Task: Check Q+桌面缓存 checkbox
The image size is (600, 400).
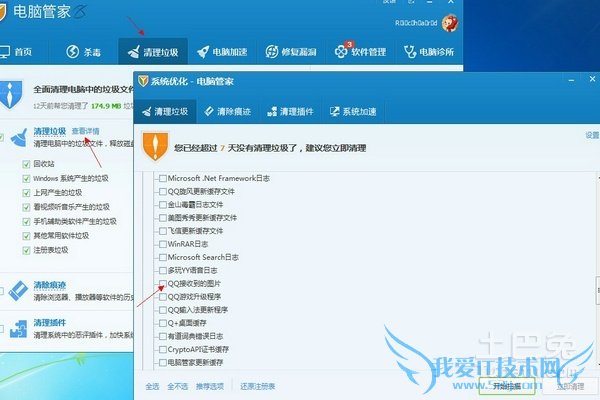Action: tap(163, 323)
